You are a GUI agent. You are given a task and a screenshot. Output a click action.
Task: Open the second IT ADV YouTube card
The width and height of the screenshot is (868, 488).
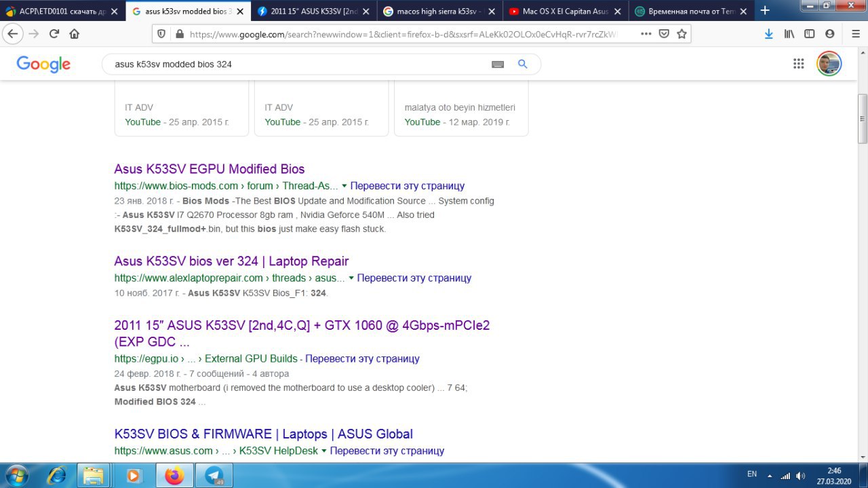coord(321,109)
